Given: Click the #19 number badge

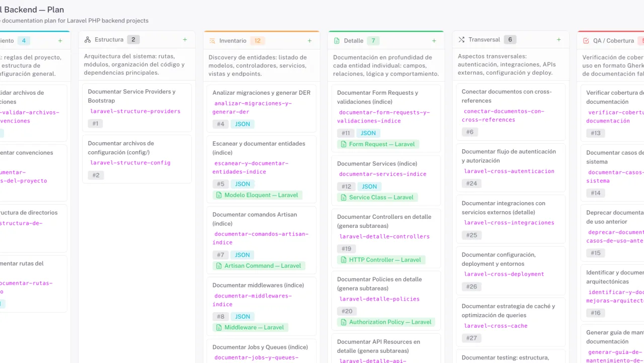Looking at the screenshot, I should click(x=346, y=249).
